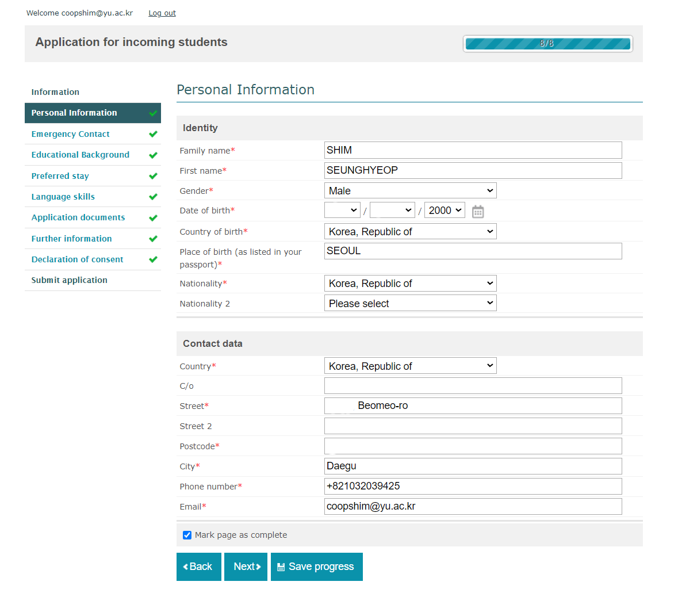Click the Email input field
The height and width of the screenshot is (616, 678).
pos(473,506)
